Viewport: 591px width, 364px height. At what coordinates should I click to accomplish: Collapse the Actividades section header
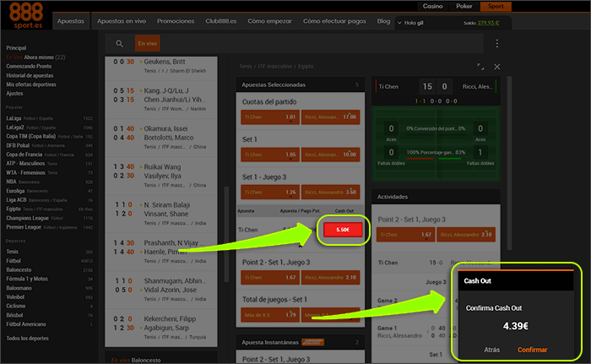coord(436,197)
